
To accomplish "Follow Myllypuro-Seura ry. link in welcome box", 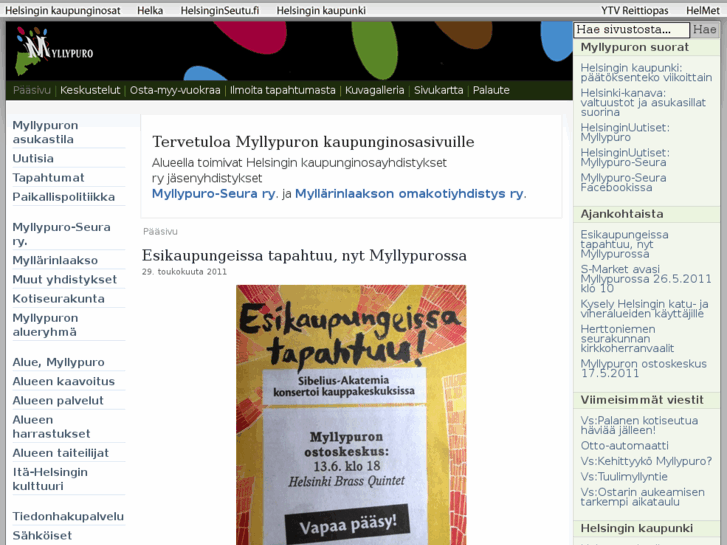I will pyautogui.click(x=215, y=193).
